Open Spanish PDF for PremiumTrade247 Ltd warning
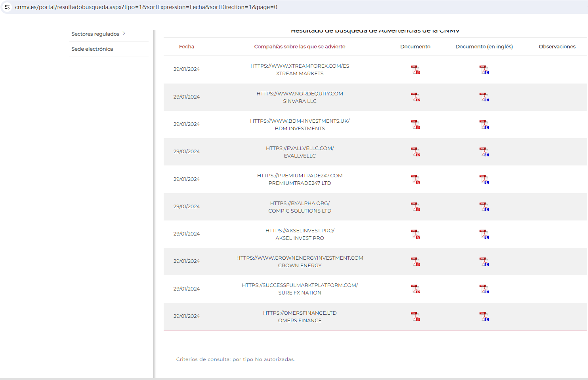This screenshot has height=380, width=588. [415, 179]
